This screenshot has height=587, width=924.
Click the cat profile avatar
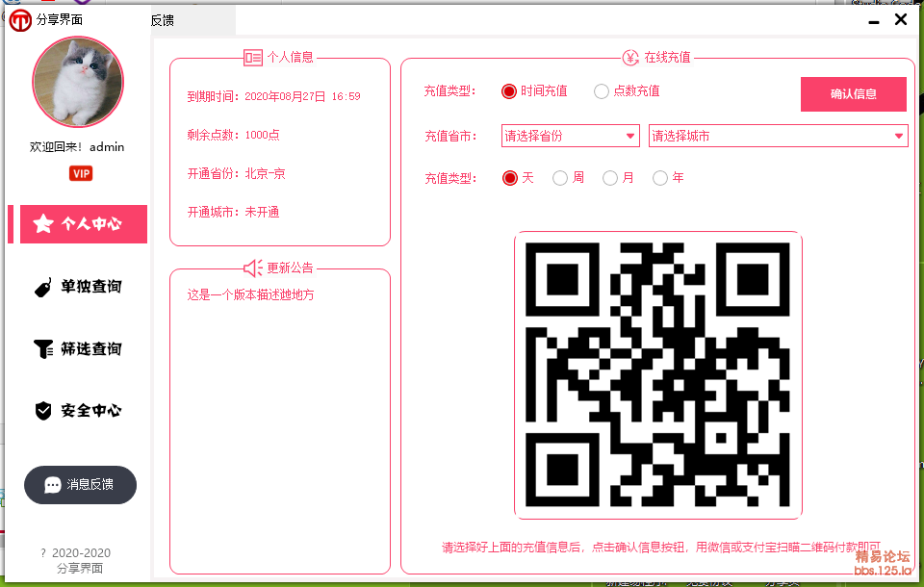click(78, 82)
